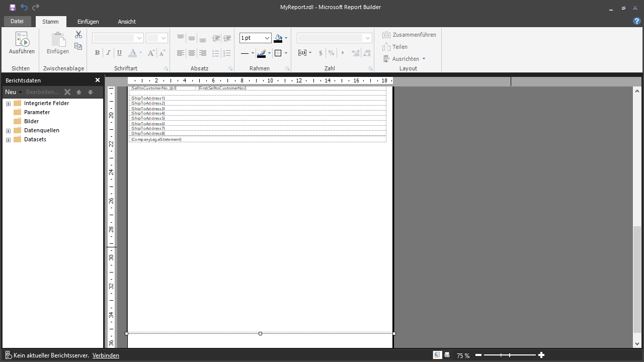
Task: Expand the Datasets tree node
Action: coord(8,140)
